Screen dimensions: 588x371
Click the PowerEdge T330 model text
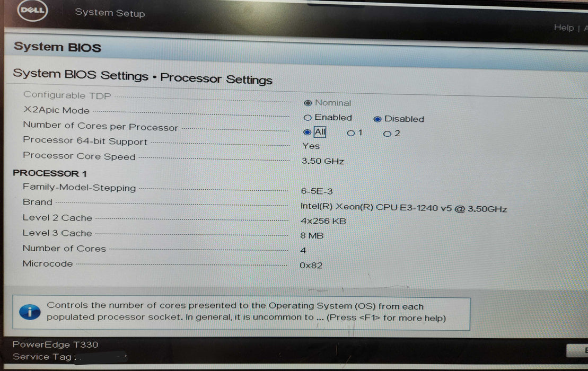pos(55,344)
